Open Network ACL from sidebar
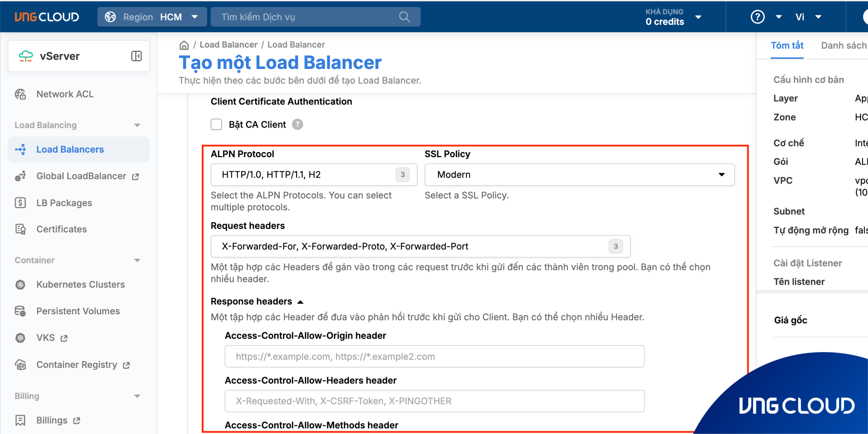The width and height of the screenshot is (868, 434). click(65, 94)
